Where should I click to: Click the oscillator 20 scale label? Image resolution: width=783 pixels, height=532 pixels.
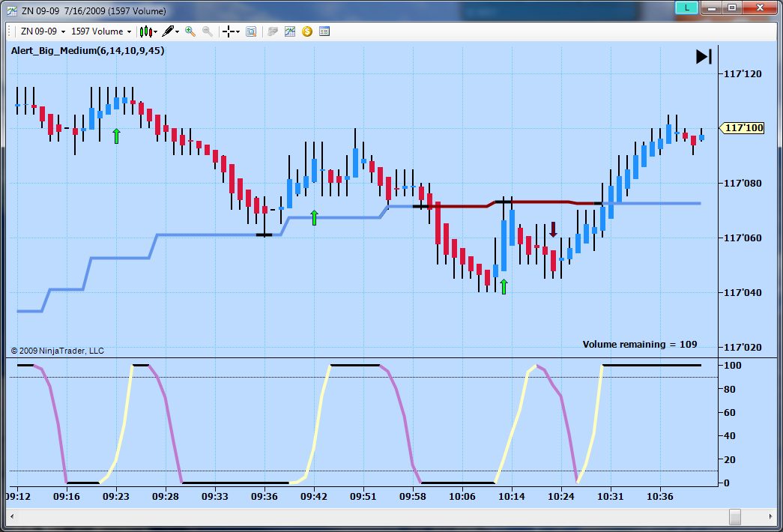click(730, 459)
